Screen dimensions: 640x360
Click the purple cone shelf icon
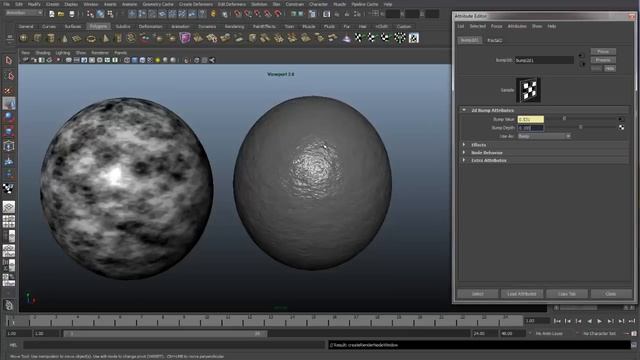(x=346, y=38)
